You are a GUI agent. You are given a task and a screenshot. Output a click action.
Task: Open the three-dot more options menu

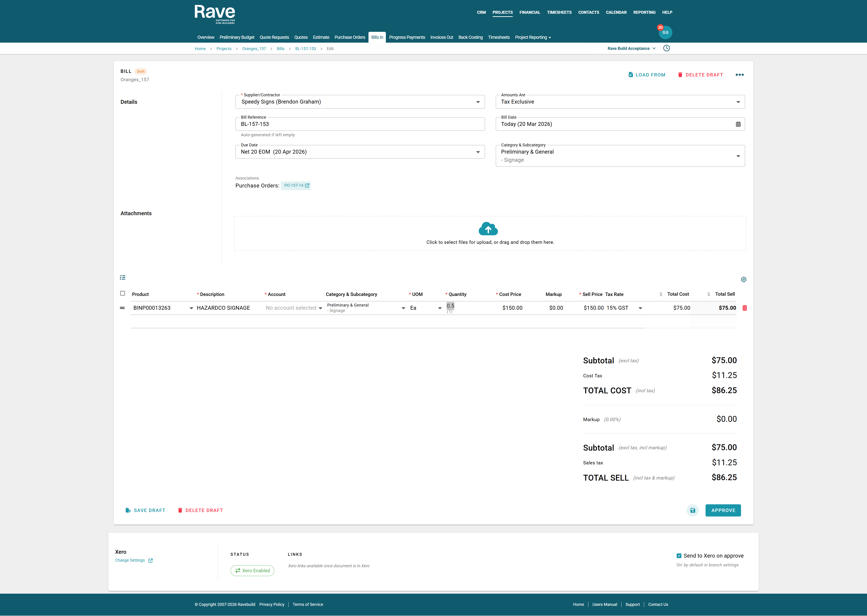[x=739, y=75]
